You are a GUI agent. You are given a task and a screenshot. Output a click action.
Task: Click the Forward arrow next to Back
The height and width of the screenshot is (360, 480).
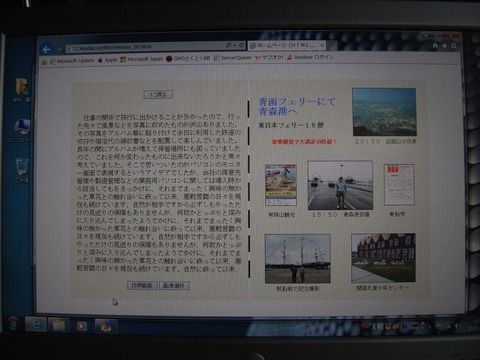point(59,49)
